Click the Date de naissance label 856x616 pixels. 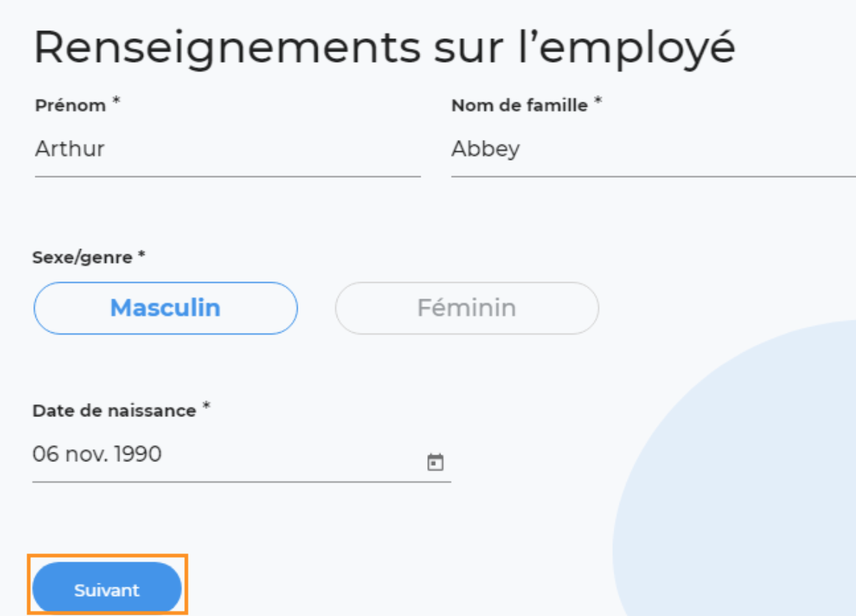click(114, 410)
